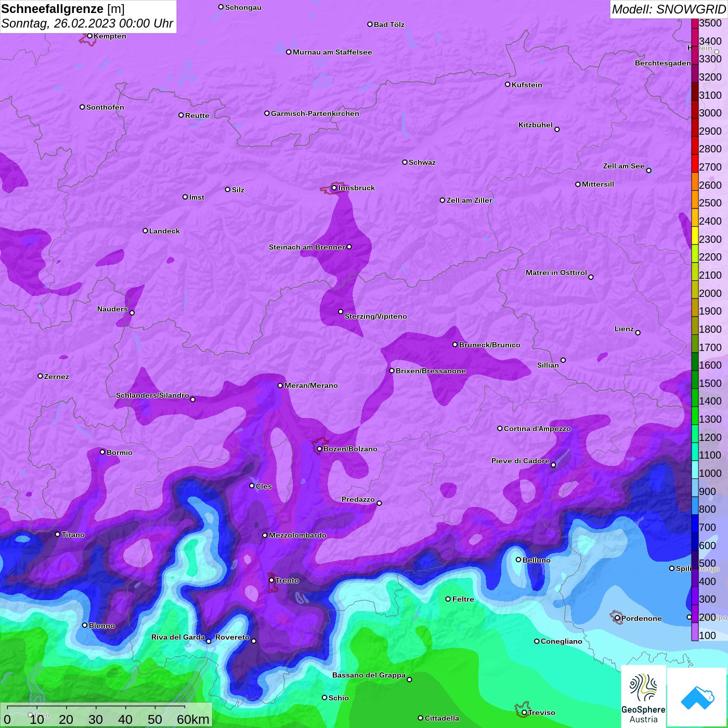The image size is (728, 728).
Task: Click the 'Sonthofen' label
Action: point(105,107)
